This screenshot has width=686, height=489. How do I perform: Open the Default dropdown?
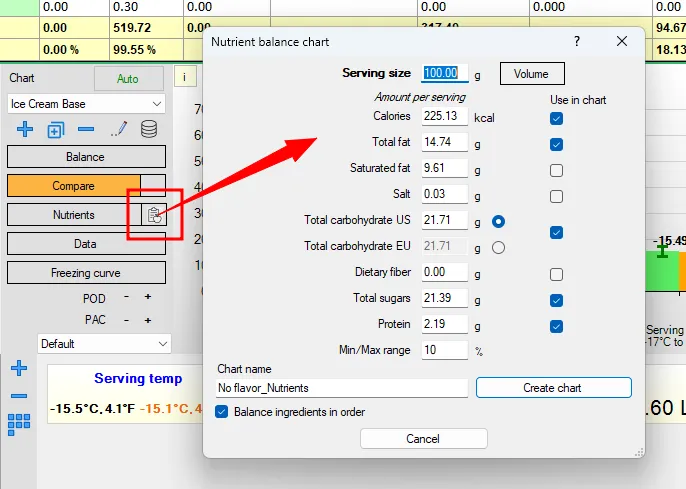104,344
